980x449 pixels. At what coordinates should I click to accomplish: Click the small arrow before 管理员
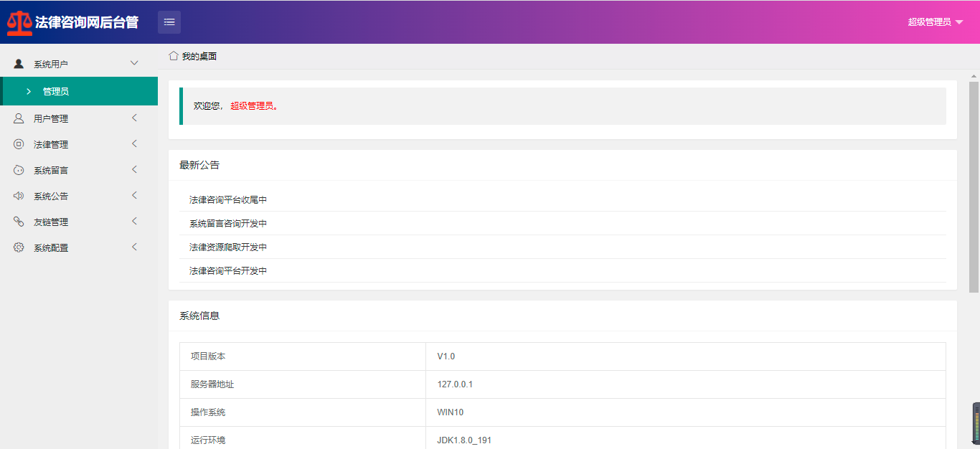tap(29, 91)
